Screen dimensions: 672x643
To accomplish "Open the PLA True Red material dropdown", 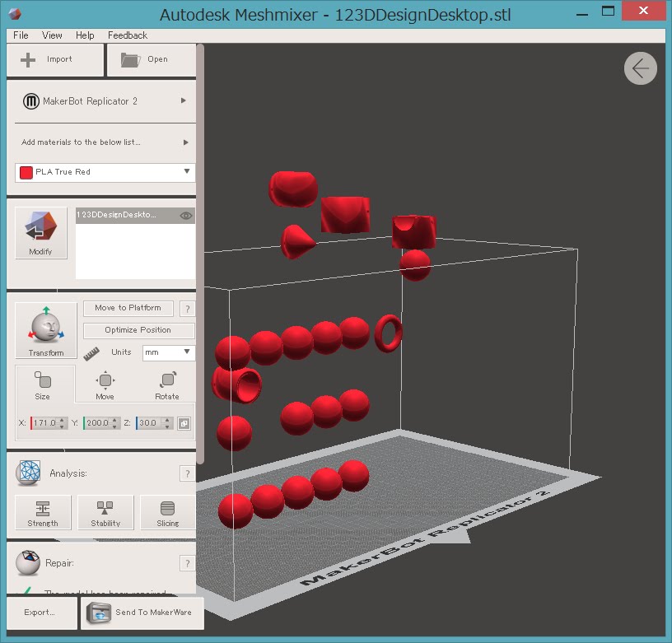I will (187, 171).
